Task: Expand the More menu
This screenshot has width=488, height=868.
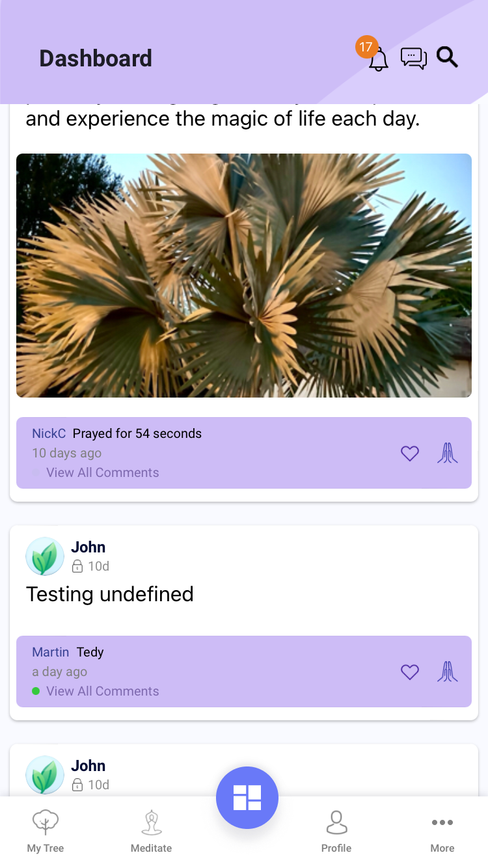Action: 442,832
